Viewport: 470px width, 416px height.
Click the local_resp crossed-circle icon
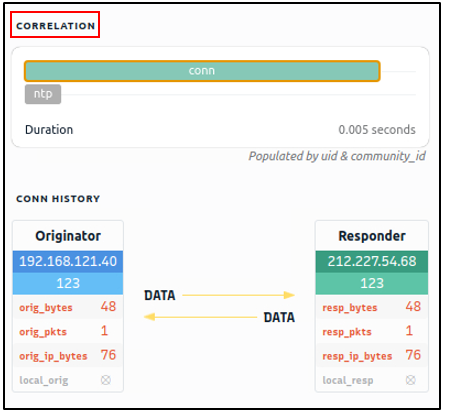tap(411, 380)
